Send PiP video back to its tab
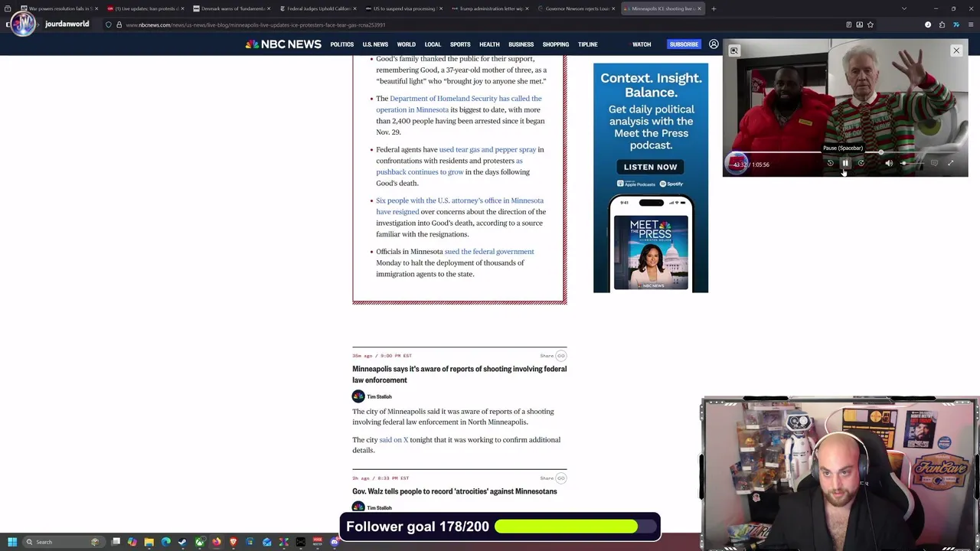This screenshot has width=980, height=551. tap(734, 51)
